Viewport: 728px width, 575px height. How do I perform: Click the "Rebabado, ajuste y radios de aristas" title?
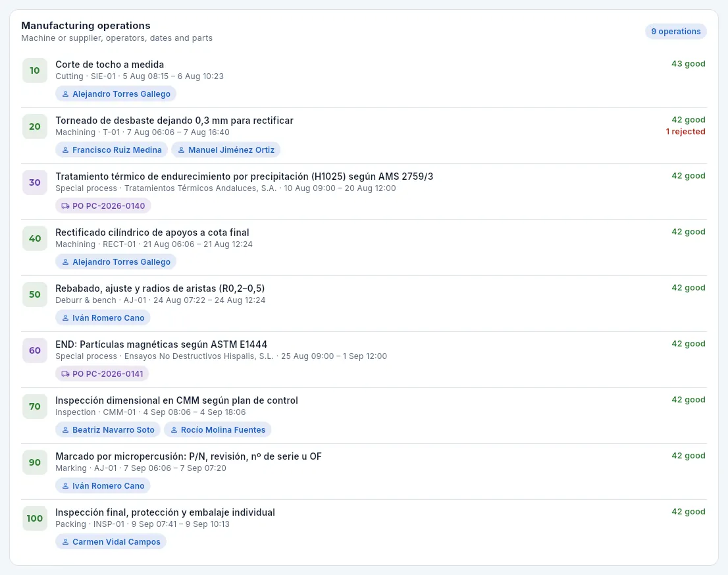(160, 288)
